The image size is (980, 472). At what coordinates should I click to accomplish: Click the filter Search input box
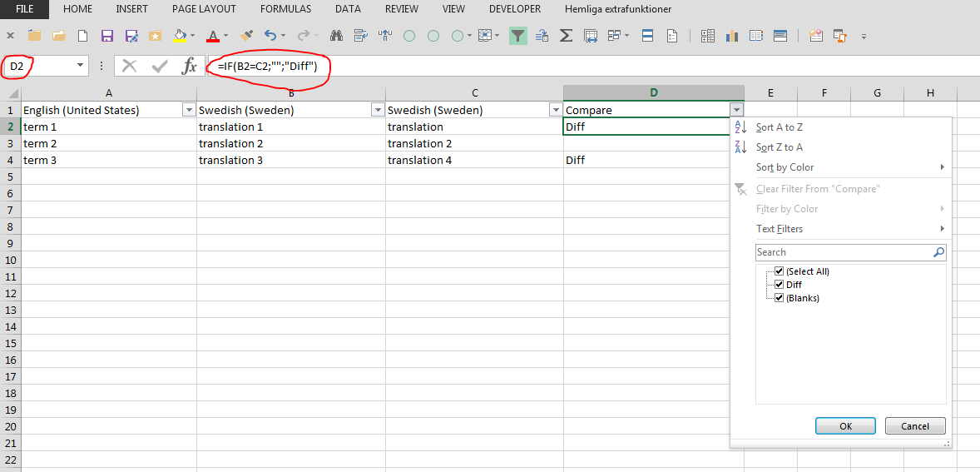[843, 252]
